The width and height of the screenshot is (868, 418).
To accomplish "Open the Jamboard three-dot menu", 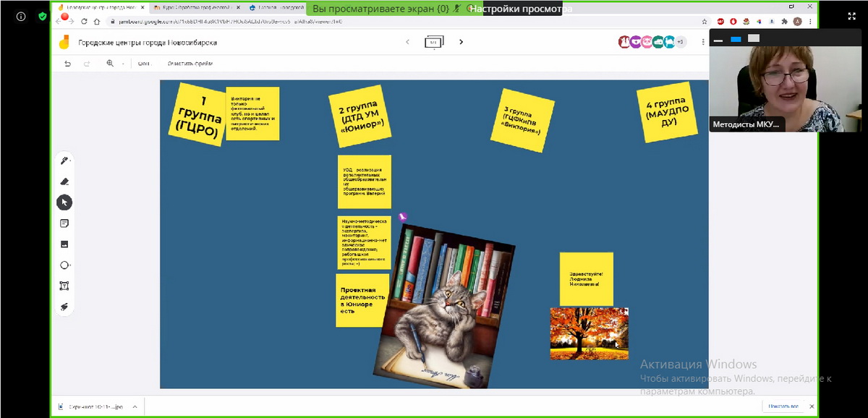I will [703, 42].
